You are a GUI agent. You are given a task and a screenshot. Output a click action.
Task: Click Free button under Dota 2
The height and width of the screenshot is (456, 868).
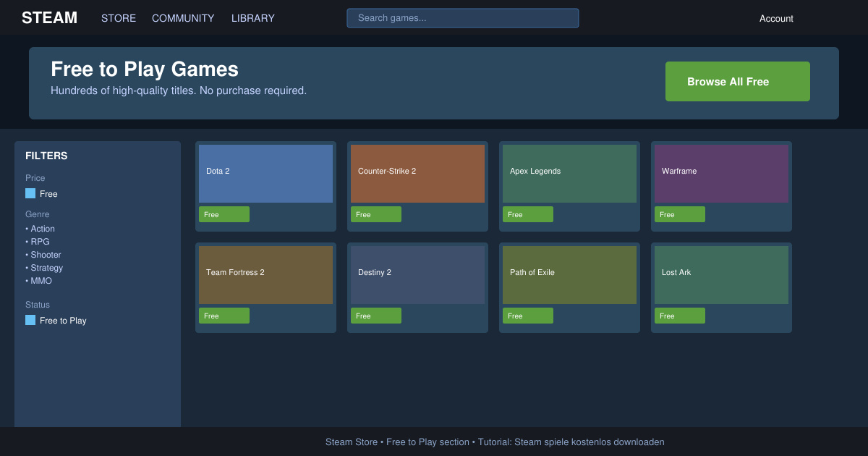224,214
